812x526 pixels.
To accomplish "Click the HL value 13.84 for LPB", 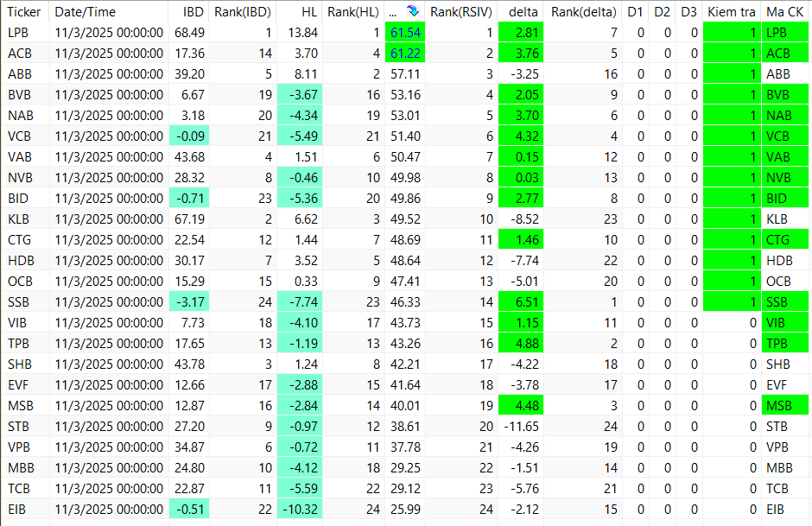I will coord(300,33).
